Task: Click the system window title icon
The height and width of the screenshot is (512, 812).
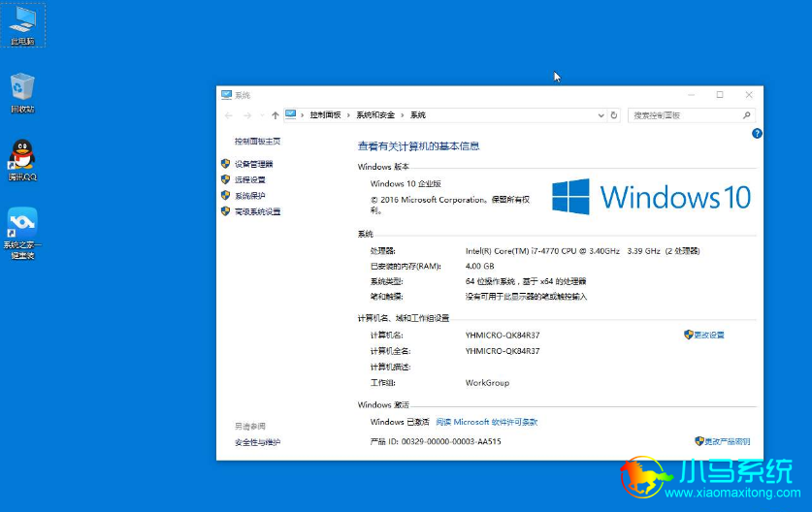Action: click(x=226, y=95)
